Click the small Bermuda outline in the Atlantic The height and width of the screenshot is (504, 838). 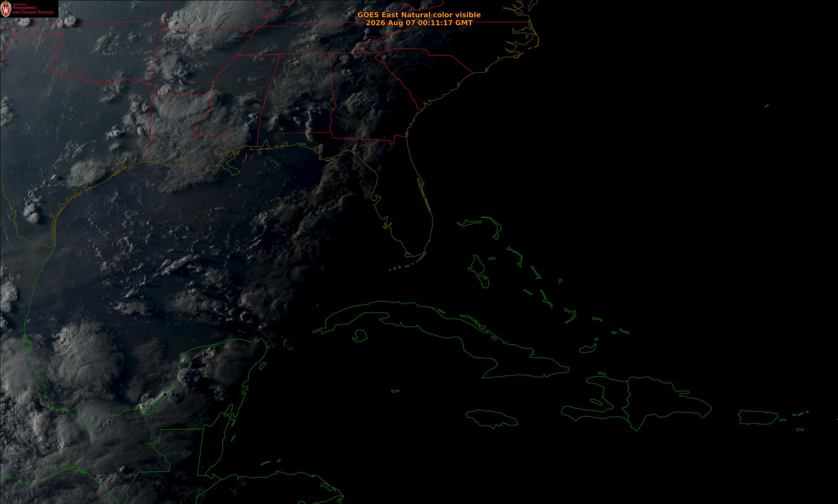767,105
